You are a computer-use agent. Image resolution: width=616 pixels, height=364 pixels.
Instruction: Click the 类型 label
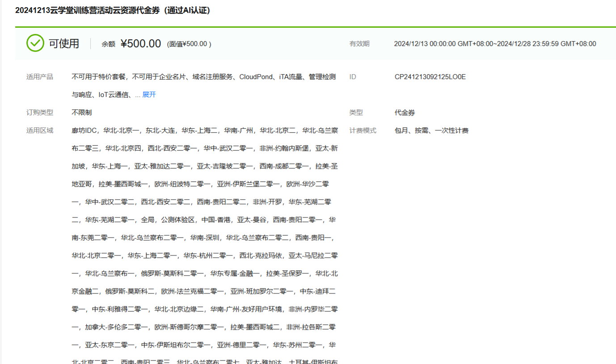356,113
